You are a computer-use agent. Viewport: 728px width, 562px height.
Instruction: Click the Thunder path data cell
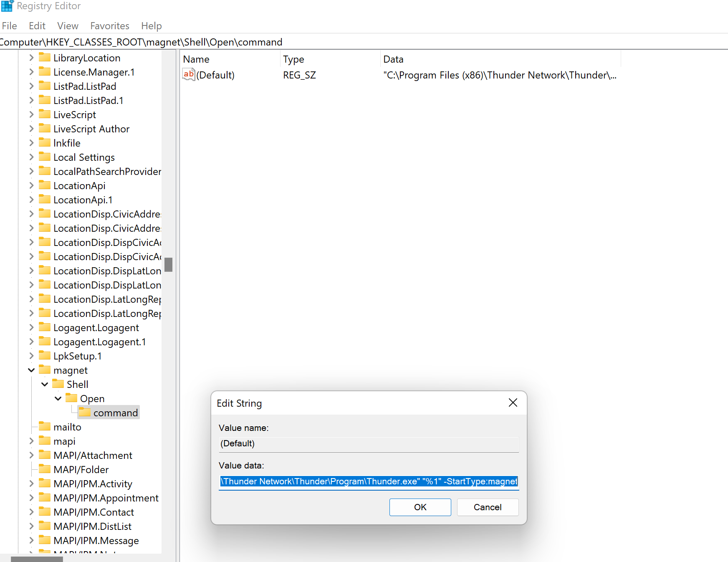(500, 75)
